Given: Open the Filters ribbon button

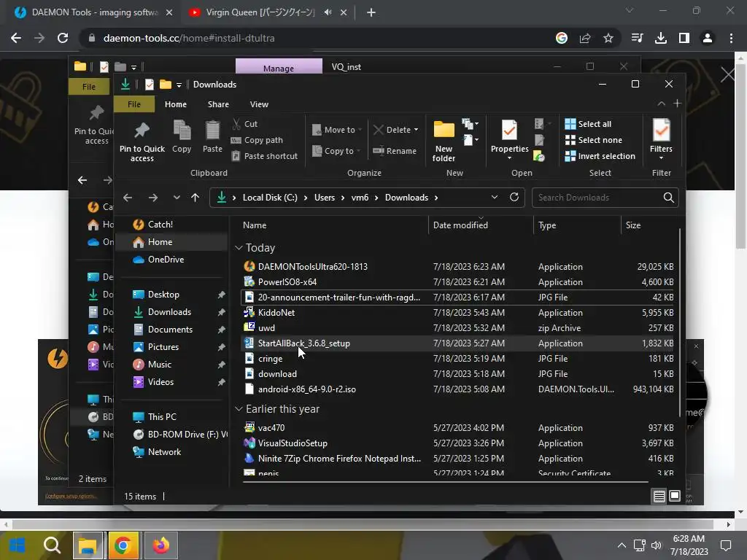Looking at the screenshot, I should [661, 139].
